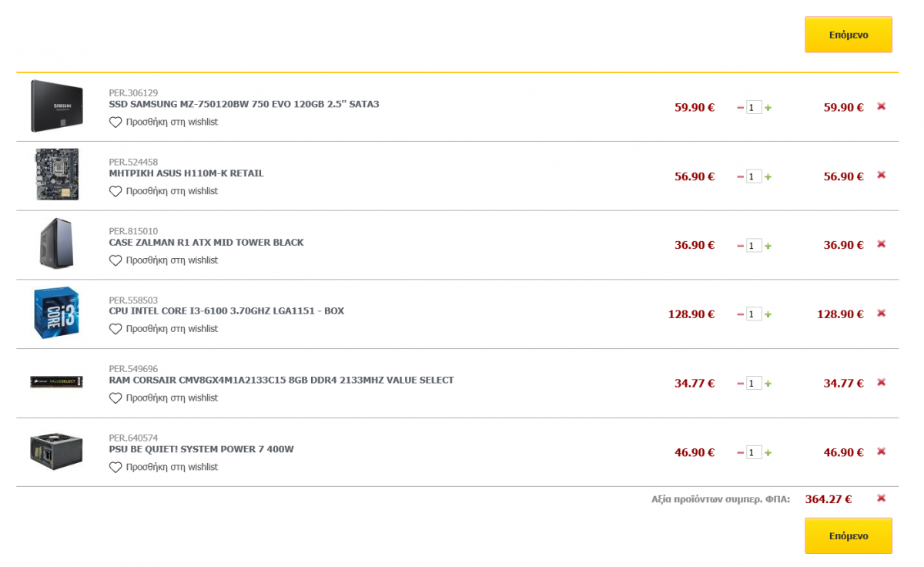Open the CPU Intel Core i3-6100 product link

(x=226, y=311)
